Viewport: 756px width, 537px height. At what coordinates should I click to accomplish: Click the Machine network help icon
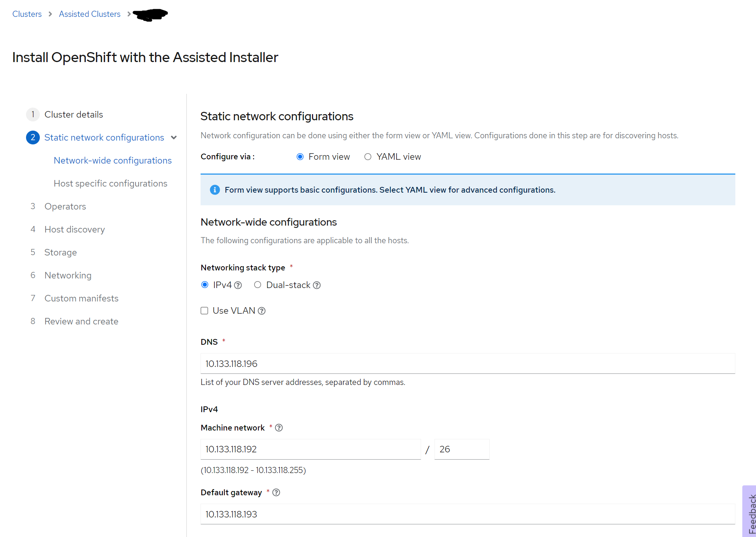279,428
